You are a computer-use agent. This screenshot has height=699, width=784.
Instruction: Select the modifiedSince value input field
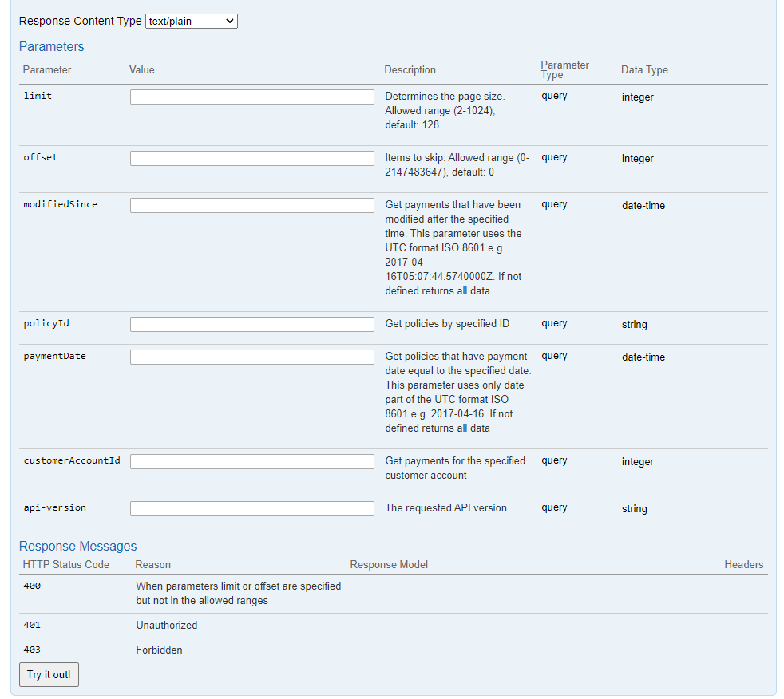click(x=251, y=205)
